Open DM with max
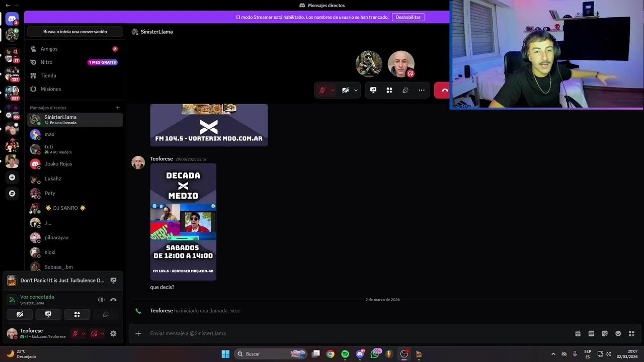This screenshot has width=644, height=362. coord(75,134)
